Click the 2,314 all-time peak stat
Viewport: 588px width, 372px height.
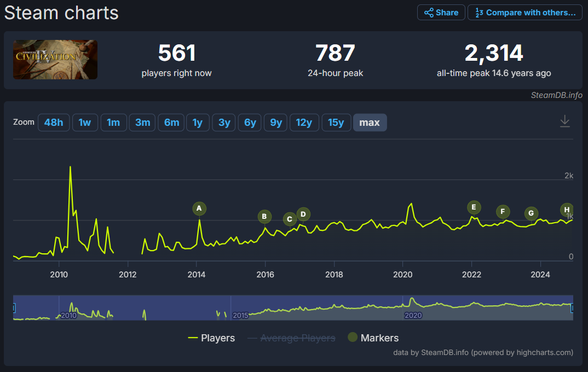494,60
